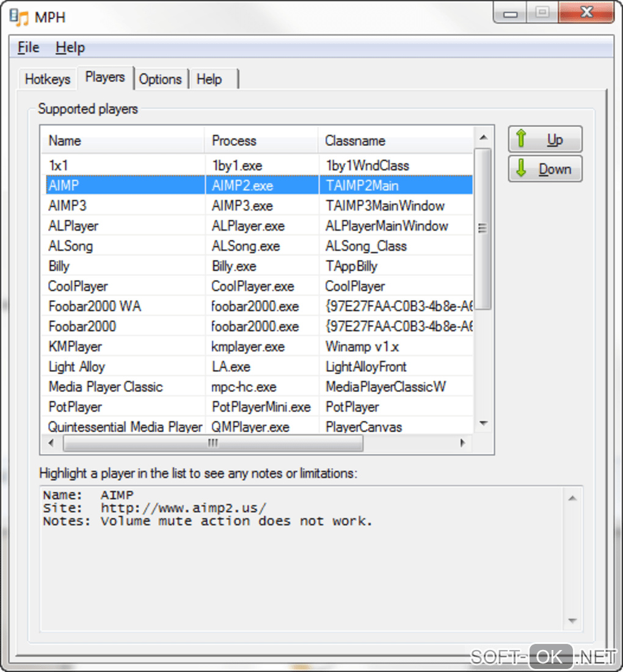Sort by the Classname column header
Screen dimensions: 623x672
coord(395,140)
